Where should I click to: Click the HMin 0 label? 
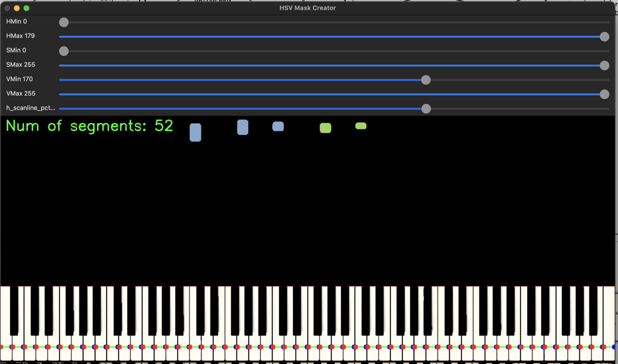point(16,22)
